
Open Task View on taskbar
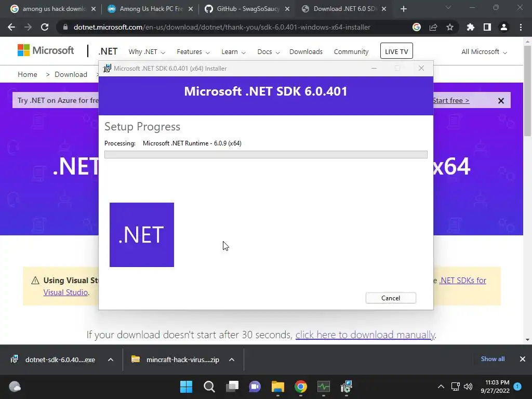pos(232,387)
